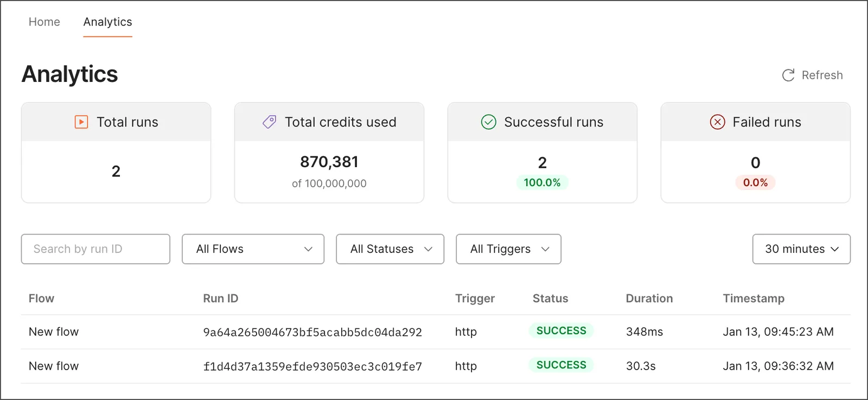Click the Refresh button label
The height and width of the screenshot is (400, 868).
tap(822, 75)
